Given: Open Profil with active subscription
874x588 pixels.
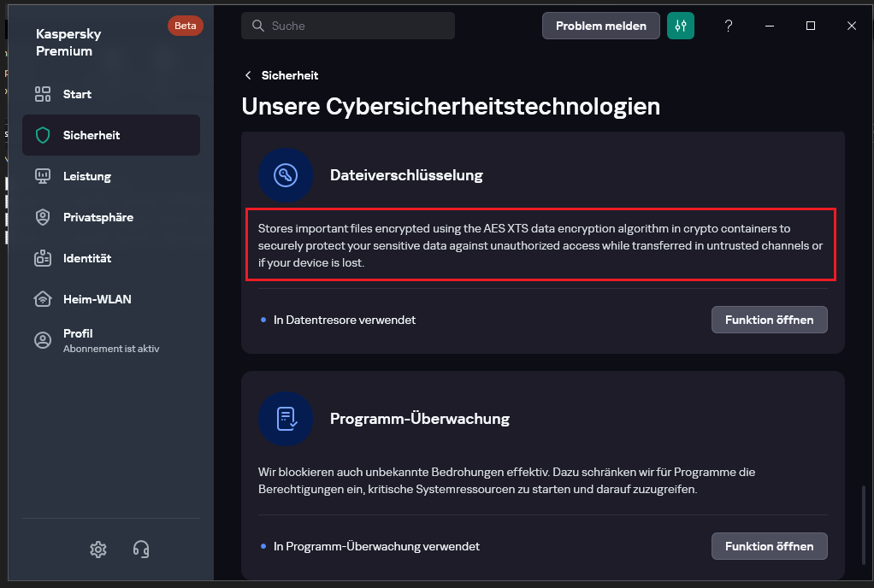Looking at the screenshot, I should (x=110, y=339).
